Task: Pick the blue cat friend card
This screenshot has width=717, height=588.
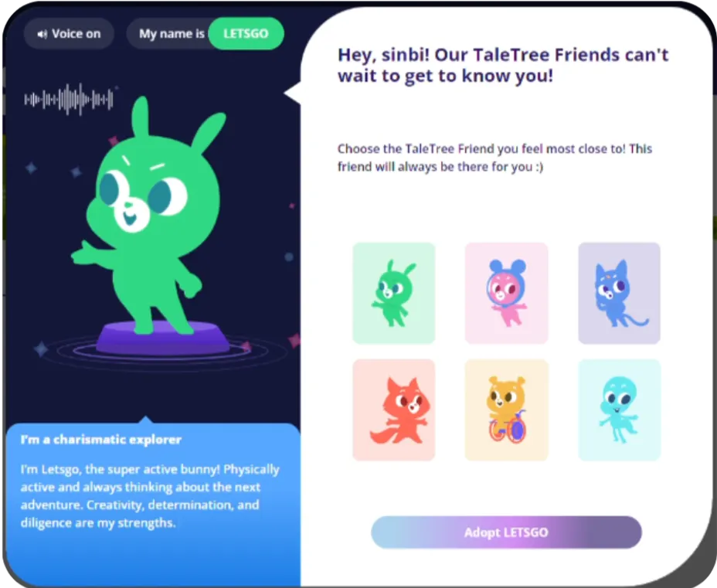Action: 619,293
